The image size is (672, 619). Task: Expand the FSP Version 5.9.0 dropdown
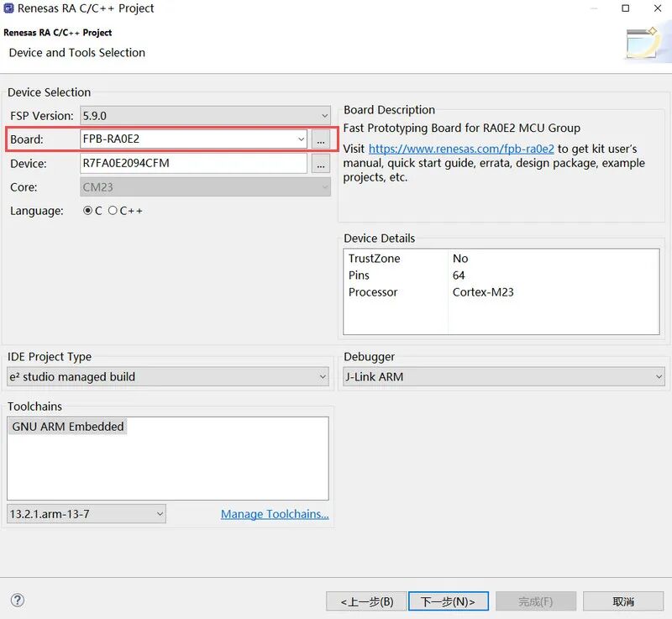(205, 116)
